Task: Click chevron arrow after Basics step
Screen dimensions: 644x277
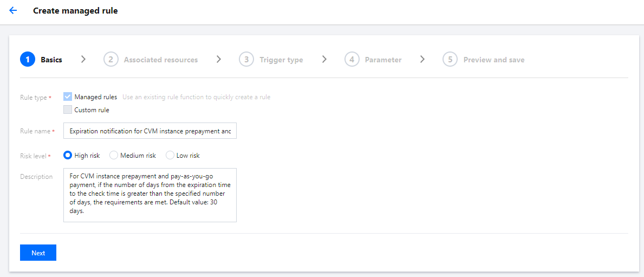Action: pyautogui.click(x=83, y=60)
